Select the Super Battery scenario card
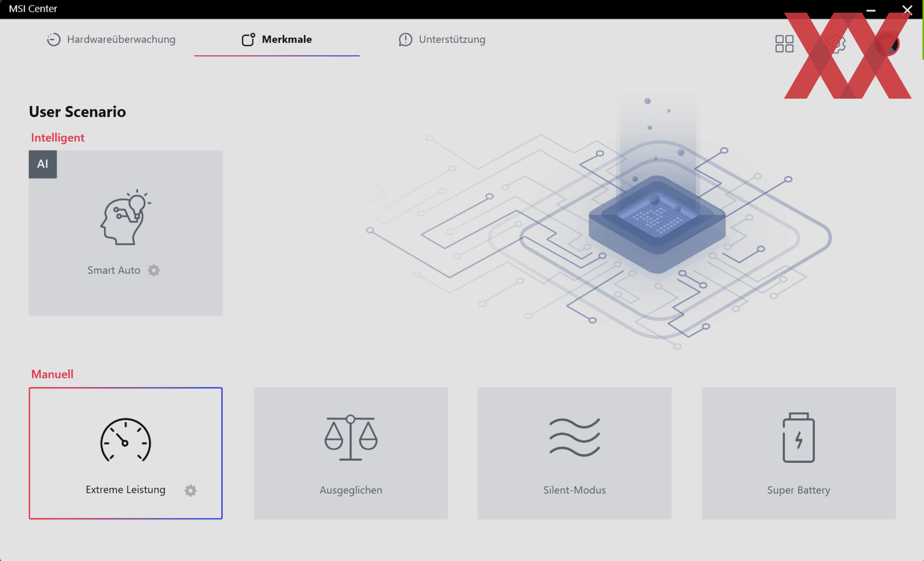The height and width of the screenshot is (561, 924). click(x=798, y=453)
